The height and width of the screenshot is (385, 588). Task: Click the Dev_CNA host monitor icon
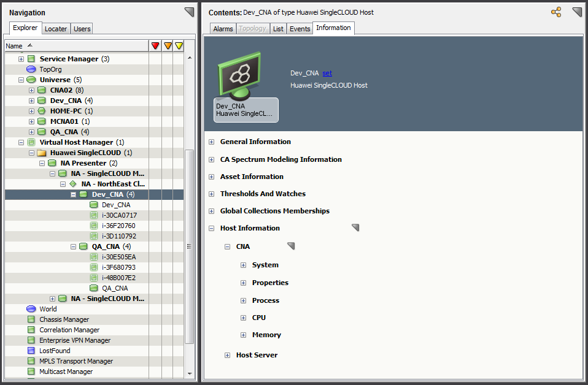click(239, 75)
